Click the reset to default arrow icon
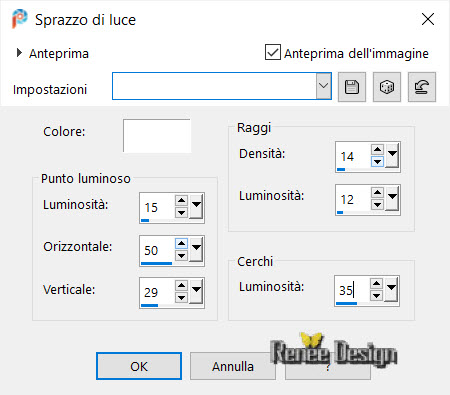Screen dimensions: 450x395 (x=422, y=87)
